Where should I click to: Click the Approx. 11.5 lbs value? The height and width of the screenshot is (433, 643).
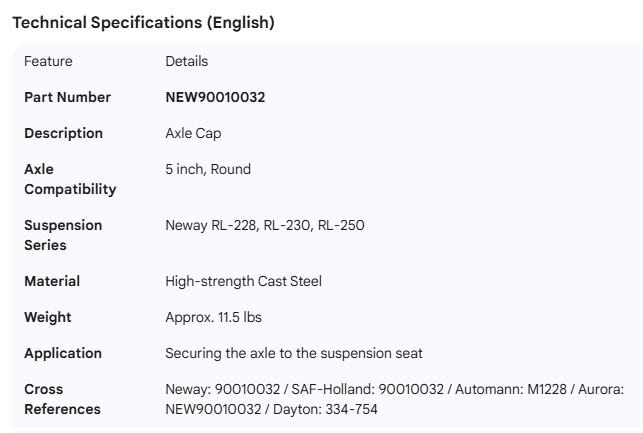pos(213,317)
